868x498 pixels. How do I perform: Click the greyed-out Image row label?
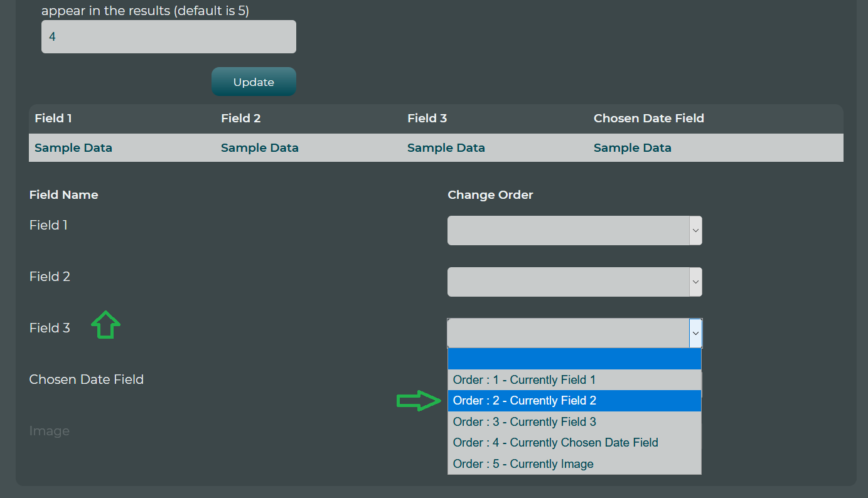pyautogui.click(x=50, y=432)
